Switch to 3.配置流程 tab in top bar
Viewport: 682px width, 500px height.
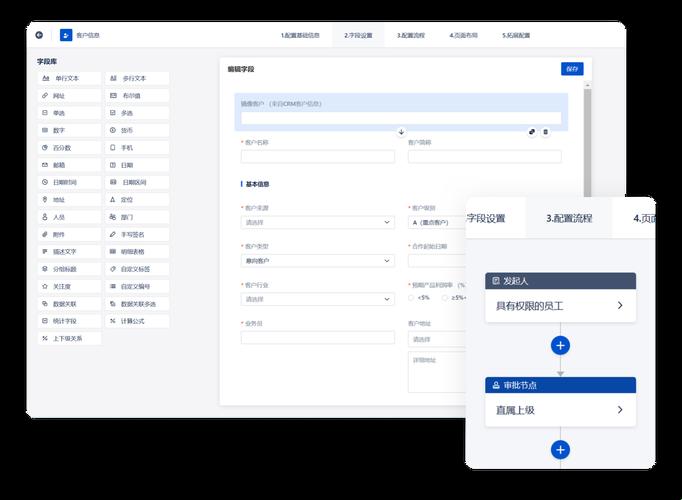(410, 35)
